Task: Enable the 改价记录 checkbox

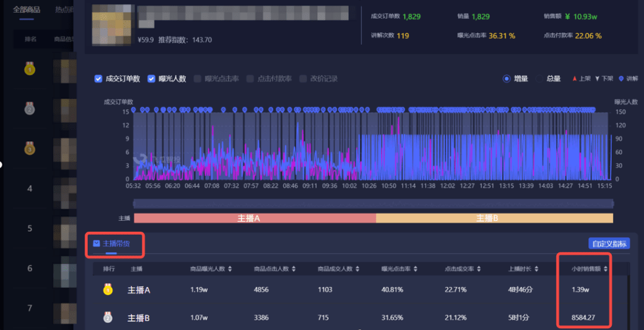Action: 303,79
